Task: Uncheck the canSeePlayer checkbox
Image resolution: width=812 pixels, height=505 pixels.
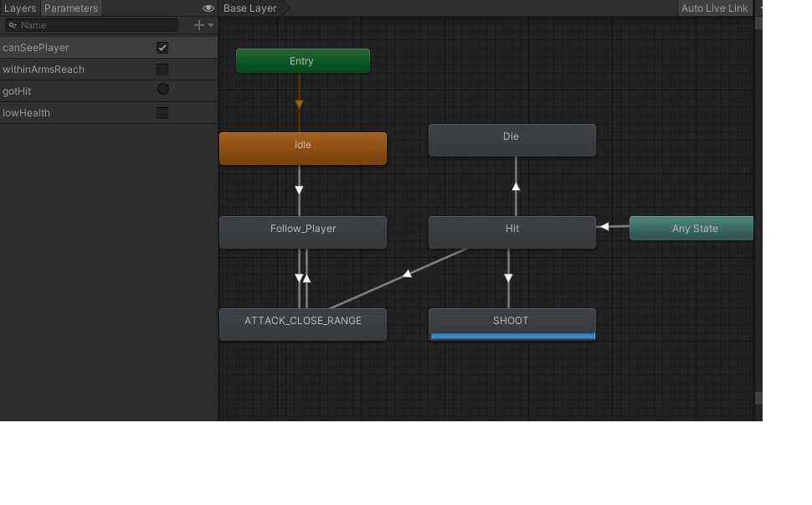Action: (x=162, y=48)
